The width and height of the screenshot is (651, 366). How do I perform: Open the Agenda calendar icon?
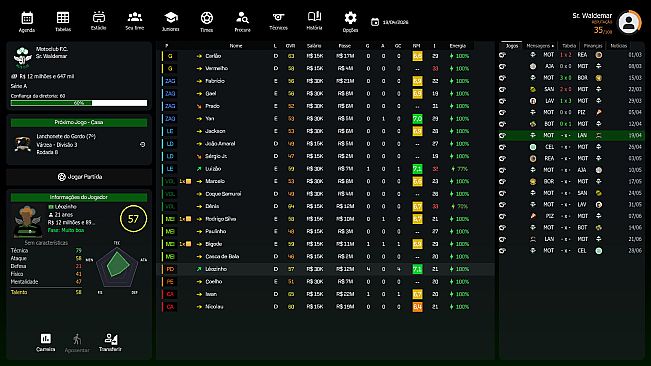pos(27,18)
